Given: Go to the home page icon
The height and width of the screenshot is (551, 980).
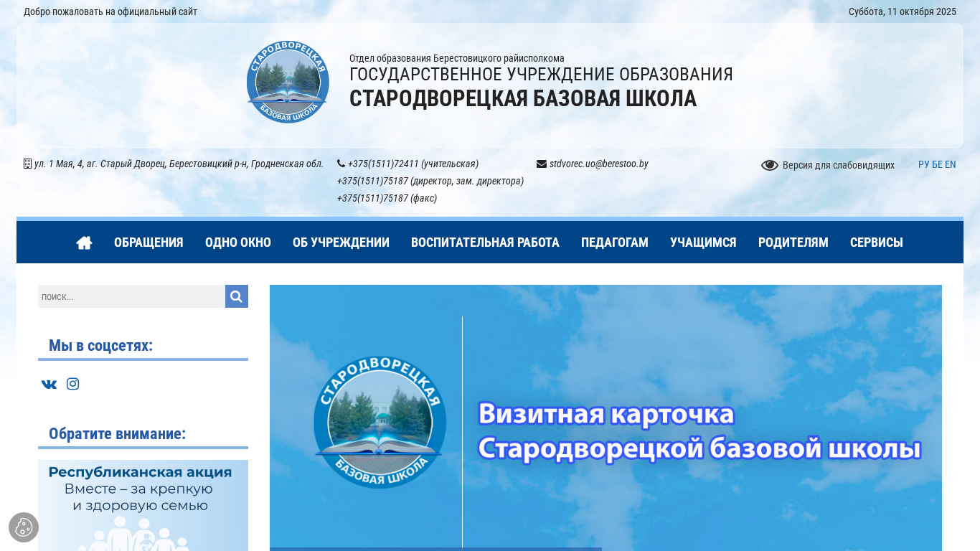Looking at the screenshot, I should (84, 242).
